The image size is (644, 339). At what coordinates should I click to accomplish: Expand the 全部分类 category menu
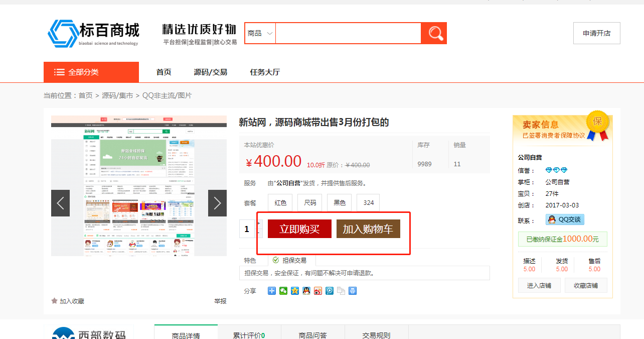coord(91,72)
